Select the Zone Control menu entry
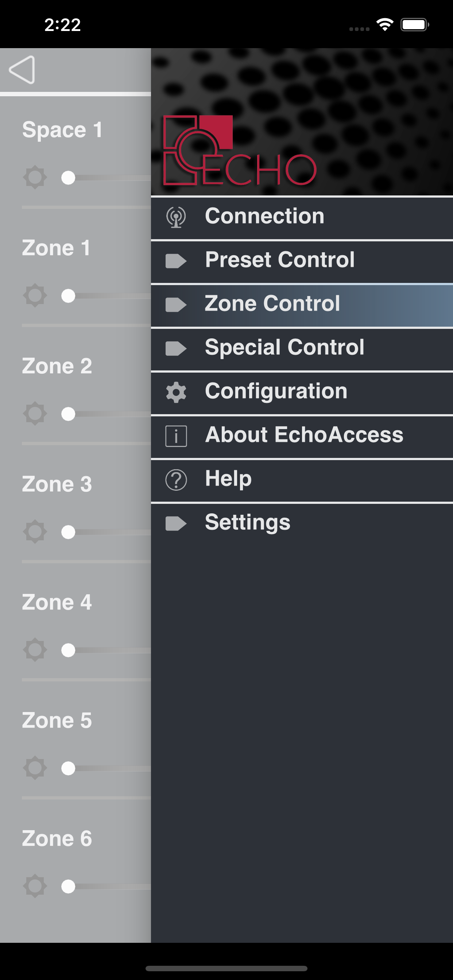Screen dimensions: 453x980 tap(272, 304)
